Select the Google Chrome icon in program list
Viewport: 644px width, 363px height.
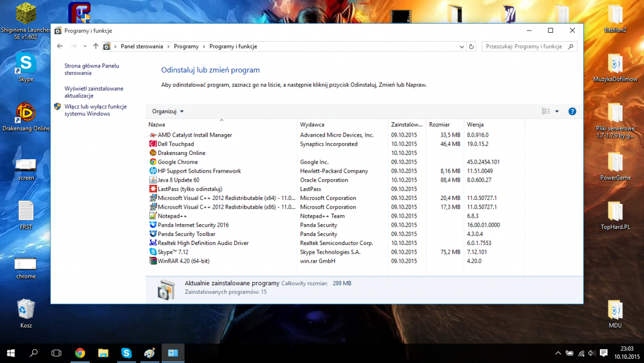153,162
